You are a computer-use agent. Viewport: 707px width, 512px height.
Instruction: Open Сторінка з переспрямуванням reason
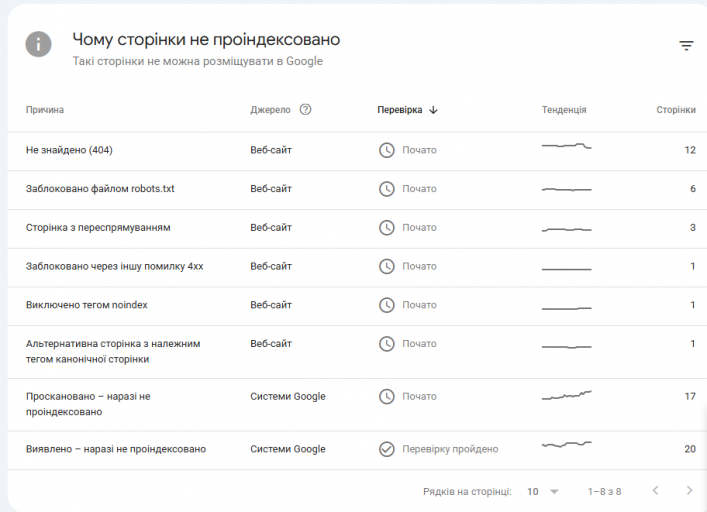(98, 228)
